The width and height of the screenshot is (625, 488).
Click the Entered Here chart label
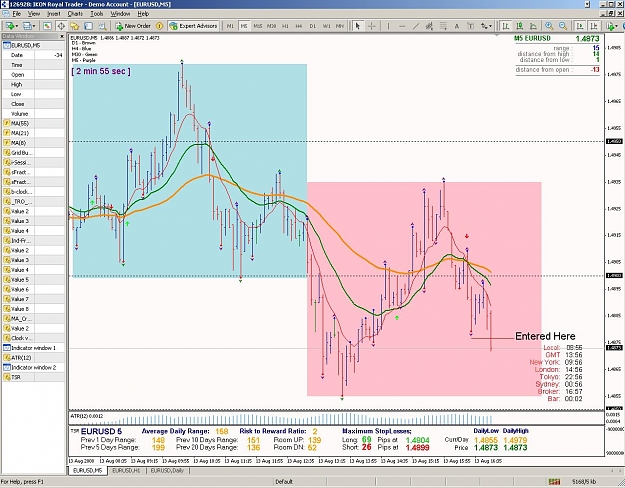545,336
